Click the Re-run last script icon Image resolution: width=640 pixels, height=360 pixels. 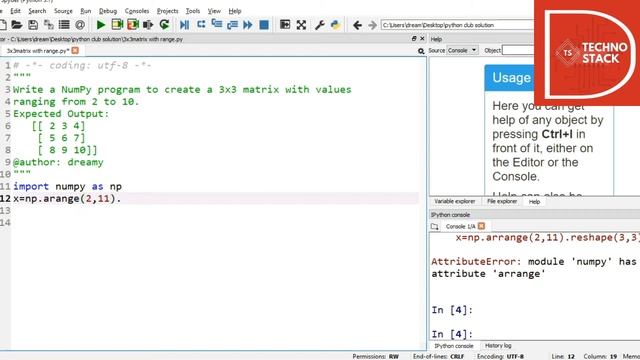click(x=164, y=25)
